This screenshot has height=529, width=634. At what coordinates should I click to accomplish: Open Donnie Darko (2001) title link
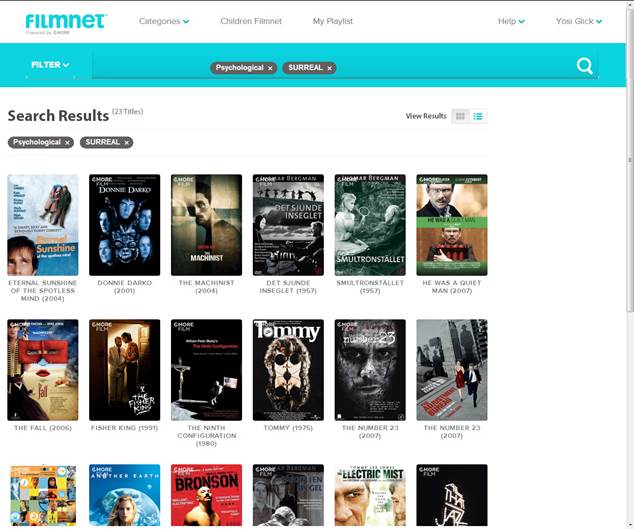[x=125, y=287]
